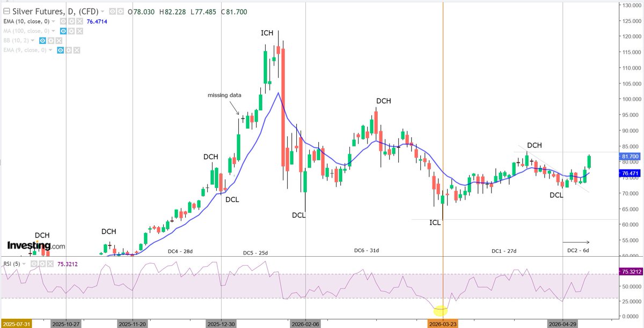
Task: Click the DC4 - 28d cycle label
Action: tap(180, 251)
